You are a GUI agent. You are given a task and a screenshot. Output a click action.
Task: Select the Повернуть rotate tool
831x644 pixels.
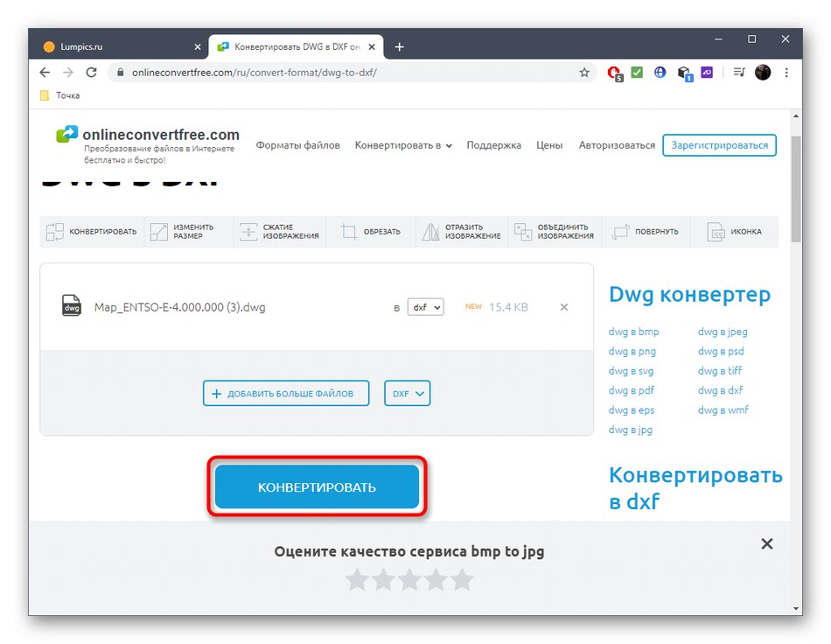646,232
